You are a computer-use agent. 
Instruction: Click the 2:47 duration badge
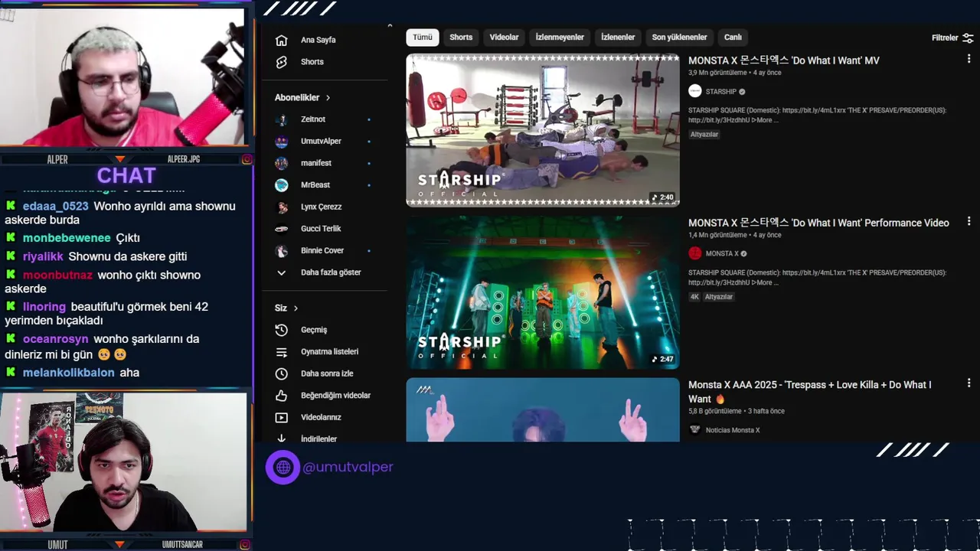click(663, 359)
